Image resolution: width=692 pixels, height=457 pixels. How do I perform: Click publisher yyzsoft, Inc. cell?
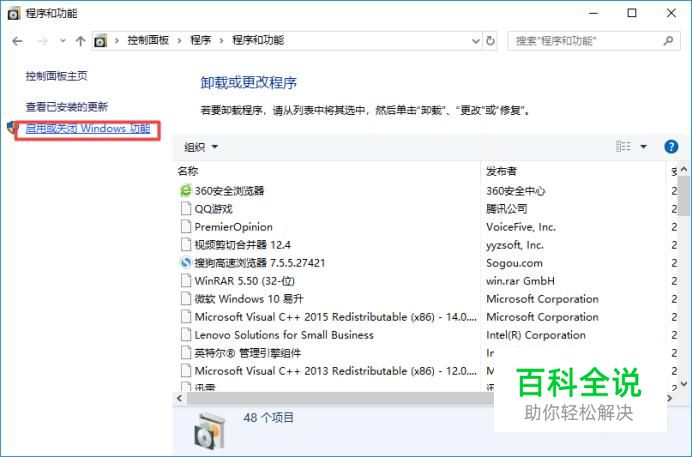click(x=515, y=245)
